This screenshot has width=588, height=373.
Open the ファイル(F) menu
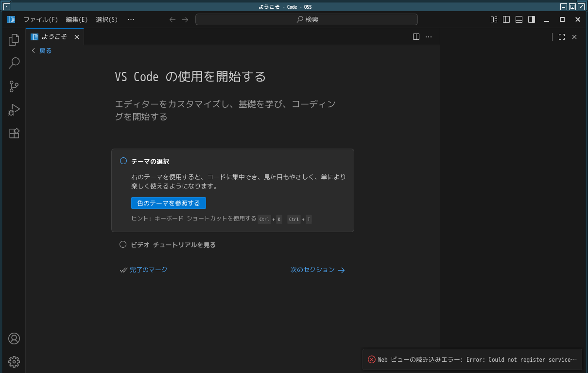click(x=41, y=19)
